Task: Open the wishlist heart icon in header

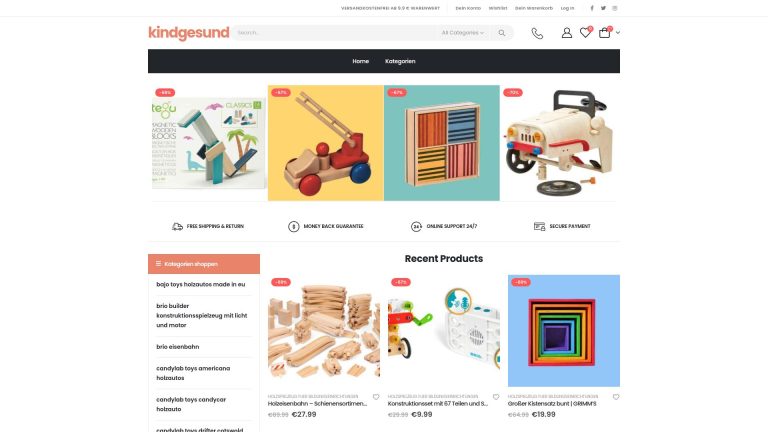Action: click(x=585, y=32)
